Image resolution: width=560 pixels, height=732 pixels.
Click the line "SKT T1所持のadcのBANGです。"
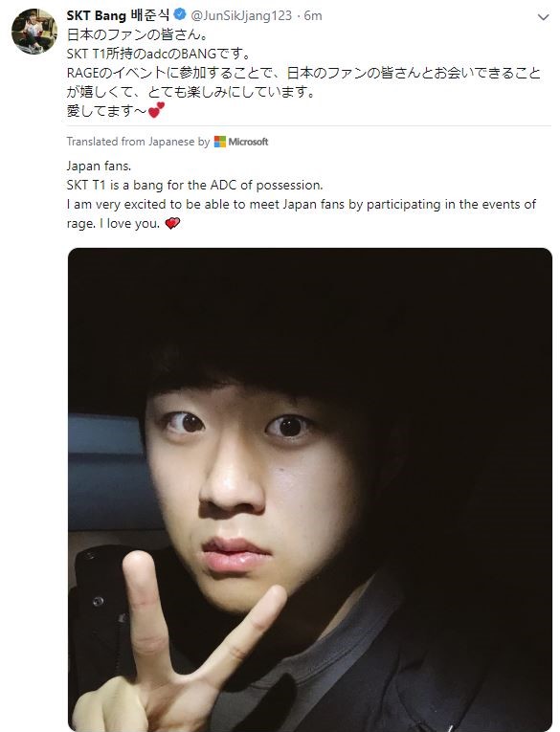click(159, 54)
